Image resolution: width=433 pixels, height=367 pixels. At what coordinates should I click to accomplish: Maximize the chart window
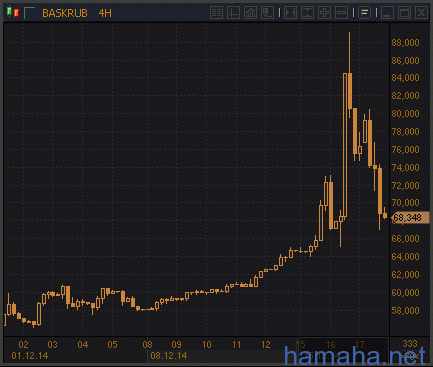tap(404, 13)
